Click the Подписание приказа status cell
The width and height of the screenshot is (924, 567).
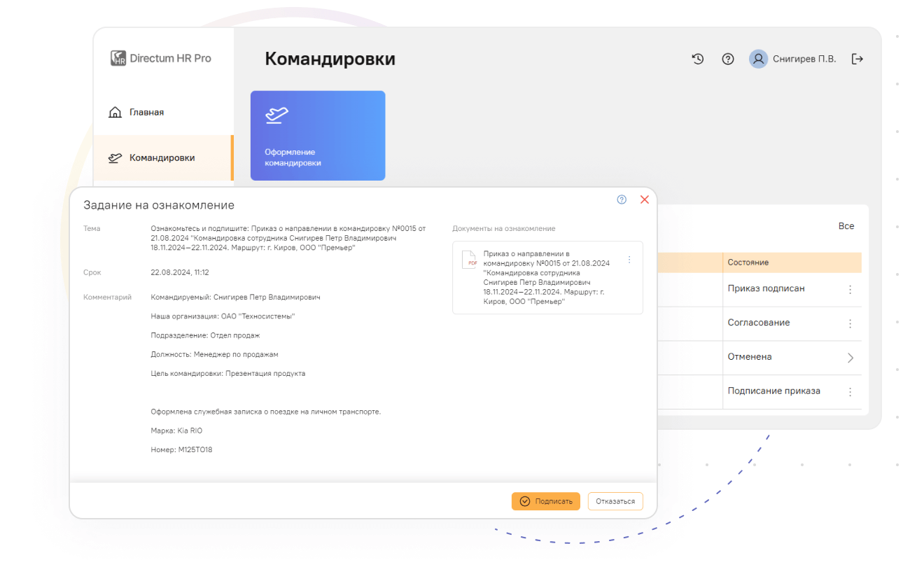coord(773,391)
